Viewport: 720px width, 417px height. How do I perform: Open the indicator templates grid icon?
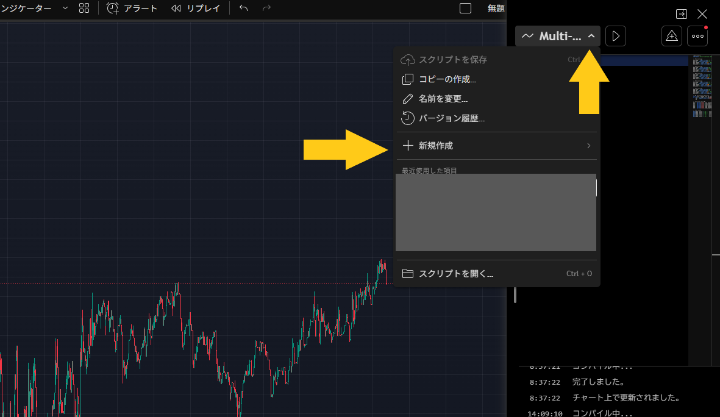click(x=84, y=8)
